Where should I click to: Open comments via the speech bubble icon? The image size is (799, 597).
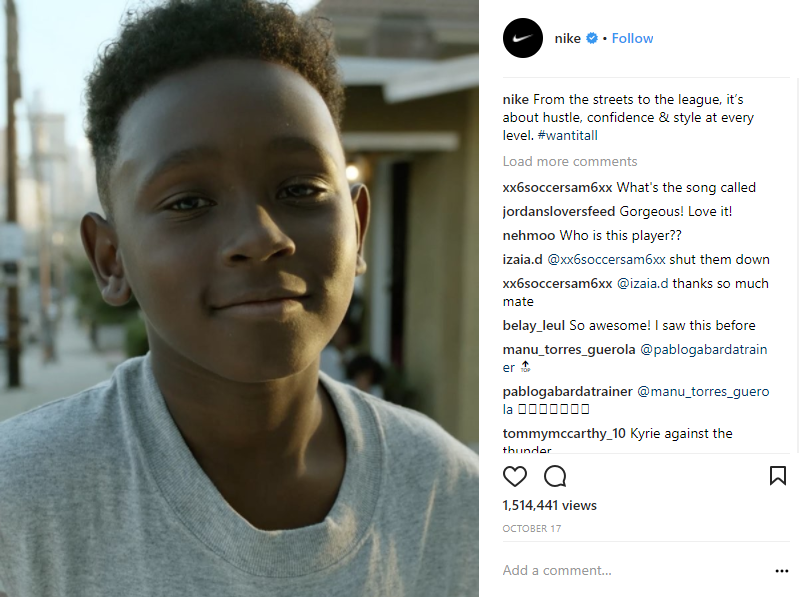(555, 476)
